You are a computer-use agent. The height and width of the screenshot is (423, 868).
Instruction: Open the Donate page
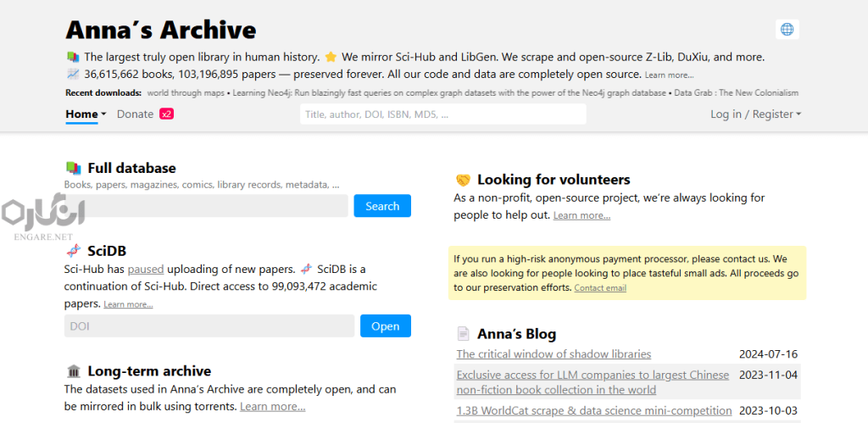[135, 114]
